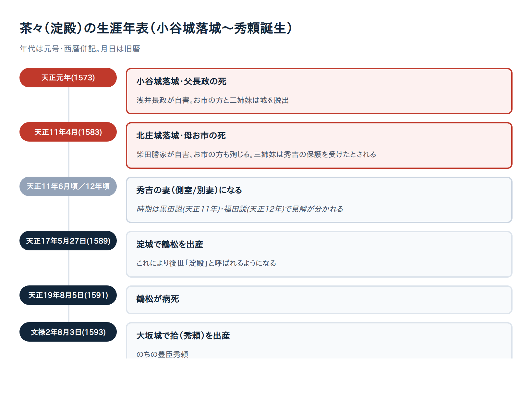The width and height of the screenshot is (532, 415).
Task: Click the gray 天正11年6月頃／12年頃 marker
Action: point(68,186)
